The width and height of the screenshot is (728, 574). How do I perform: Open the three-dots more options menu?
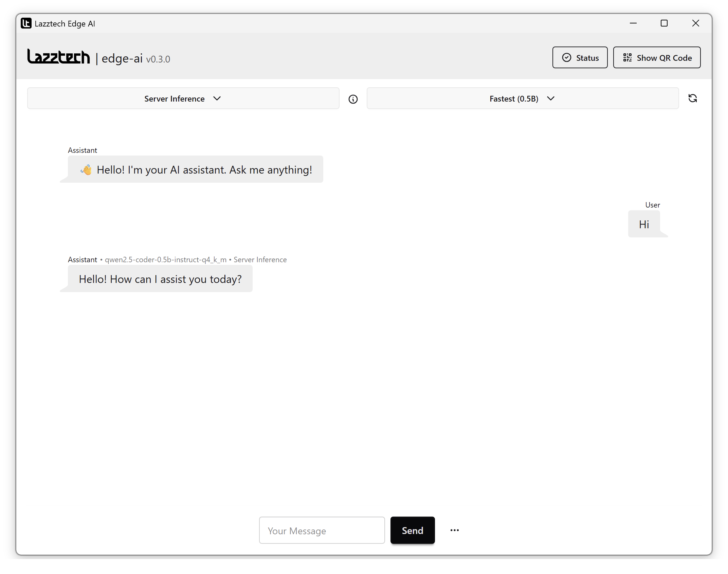pos(454,530)
